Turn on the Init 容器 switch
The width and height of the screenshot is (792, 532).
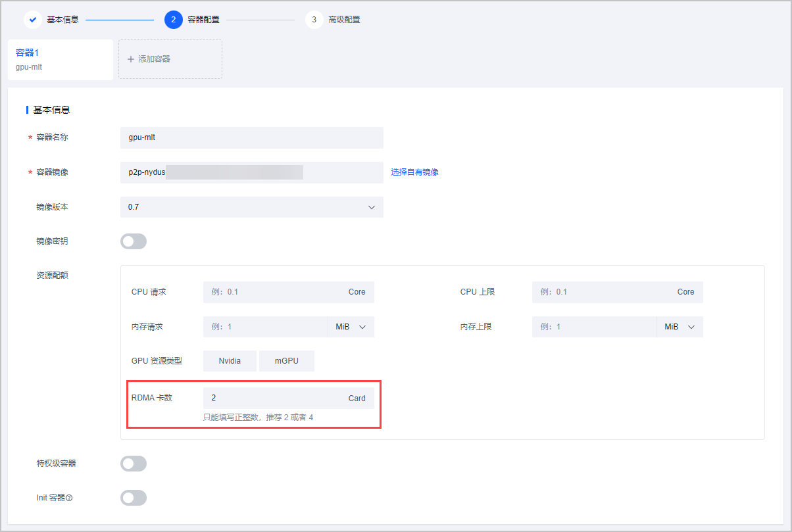click(134, 498)
